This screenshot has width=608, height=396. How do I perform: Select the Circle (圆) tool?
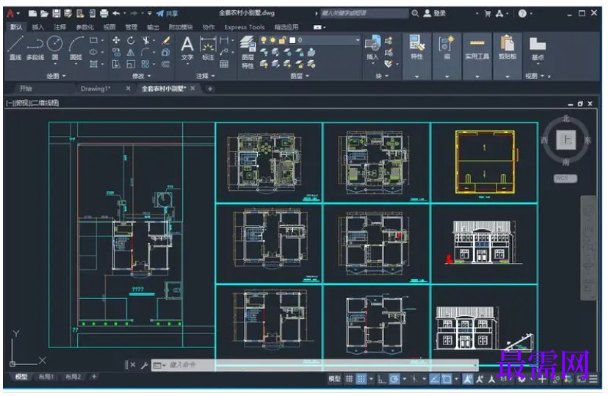click(55, 47)
